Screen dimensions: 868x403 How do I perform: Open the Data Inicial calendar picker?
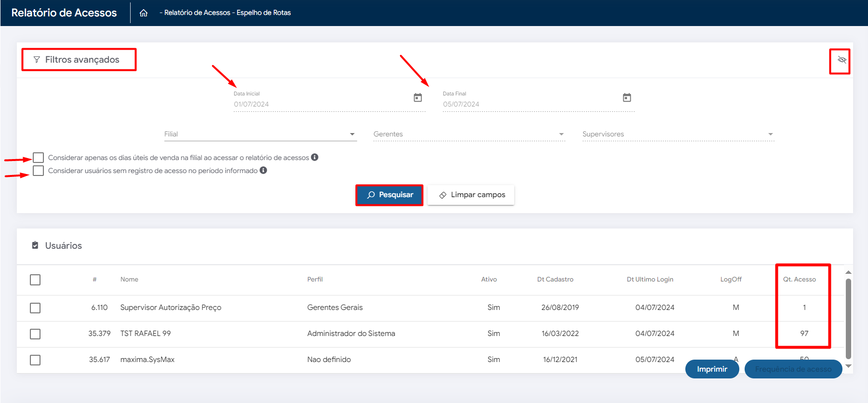click(418, 98)
